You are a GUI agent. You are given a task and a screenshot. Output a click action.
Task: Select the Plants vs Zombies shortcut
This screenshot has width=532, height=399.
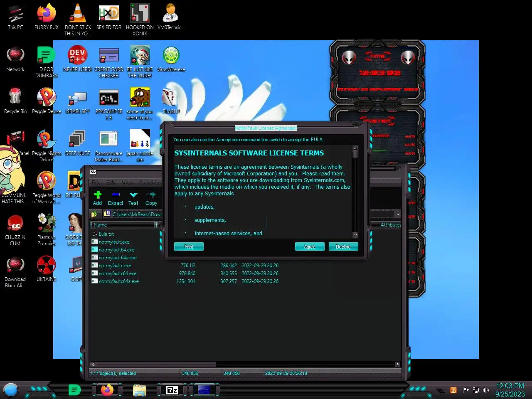point(47,229)
